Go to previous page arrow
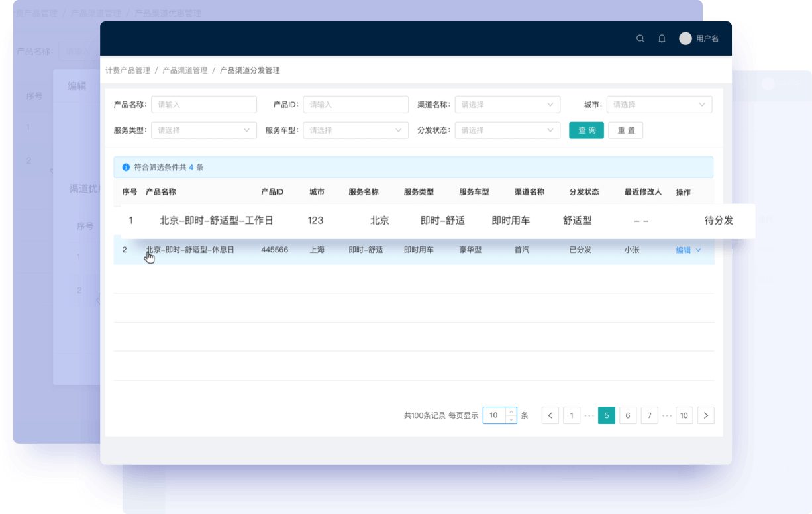The width and height of the screenshot is (812, 514). 550,415
